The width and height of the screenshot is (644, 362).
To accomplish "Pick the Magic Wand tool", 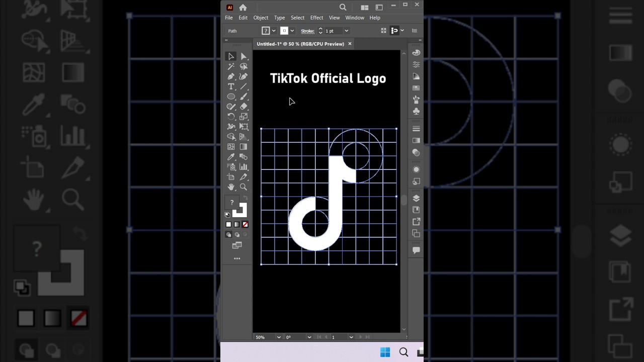I will pos(231,66).
